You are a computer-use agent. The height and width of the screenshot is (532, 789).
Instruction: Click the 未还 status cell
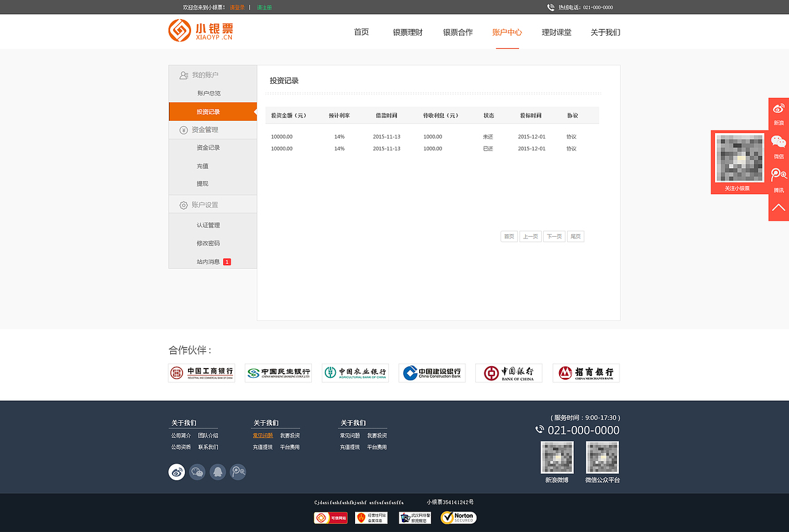(x=488, y=137)
